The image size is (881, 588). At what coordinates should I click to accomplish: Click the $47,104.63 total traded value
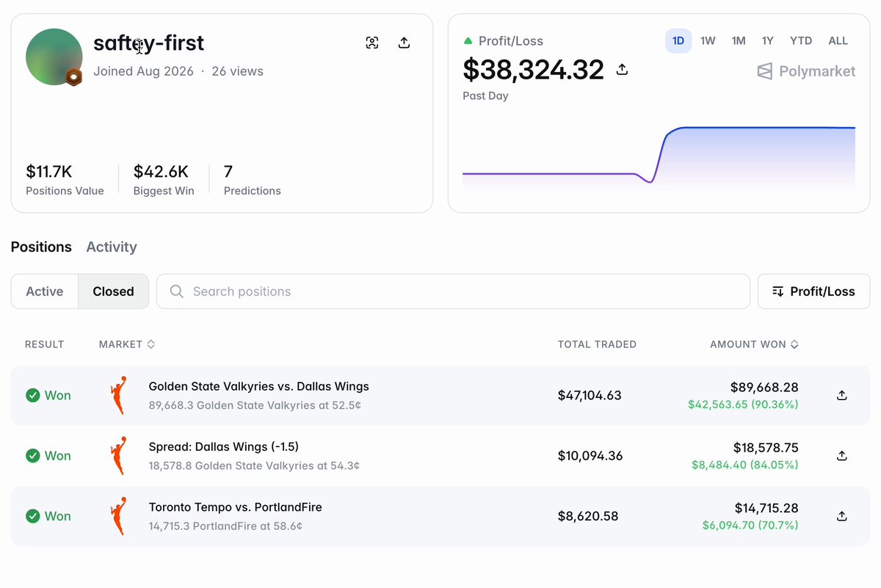[590, 396]
